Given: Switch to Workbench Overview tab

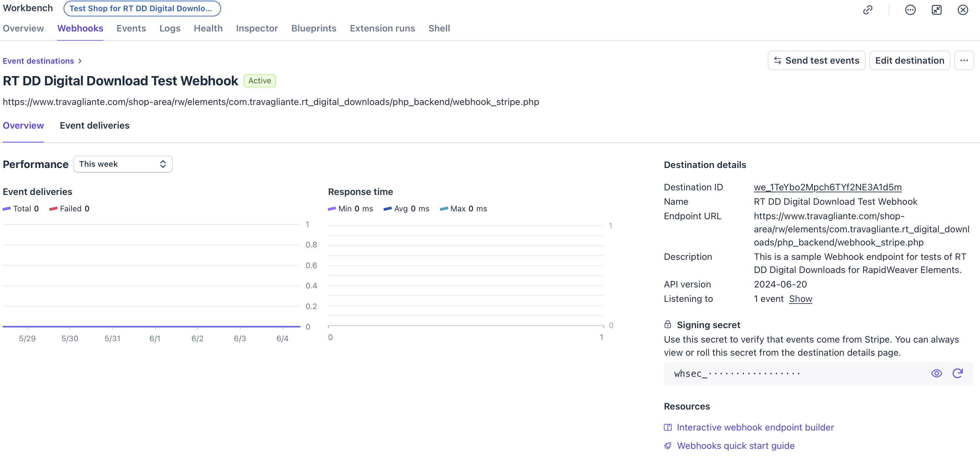Looking at the screenshot, I should pos(23,29).
